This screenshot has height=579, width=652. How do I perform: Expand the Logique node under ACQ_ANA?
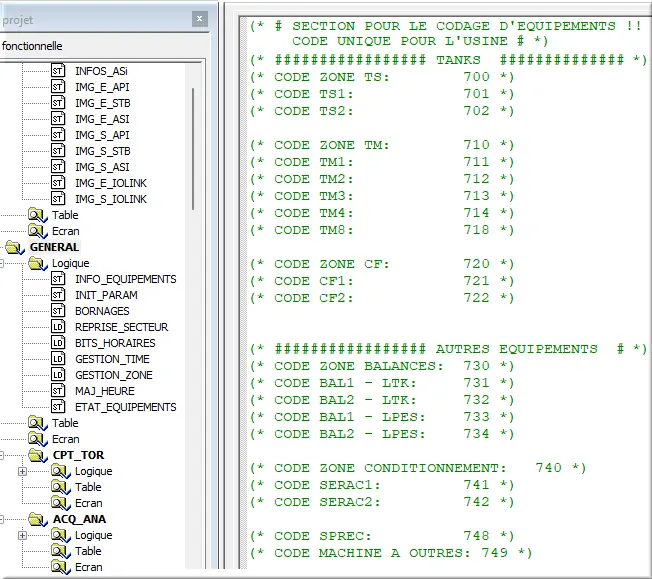[22, 535]
